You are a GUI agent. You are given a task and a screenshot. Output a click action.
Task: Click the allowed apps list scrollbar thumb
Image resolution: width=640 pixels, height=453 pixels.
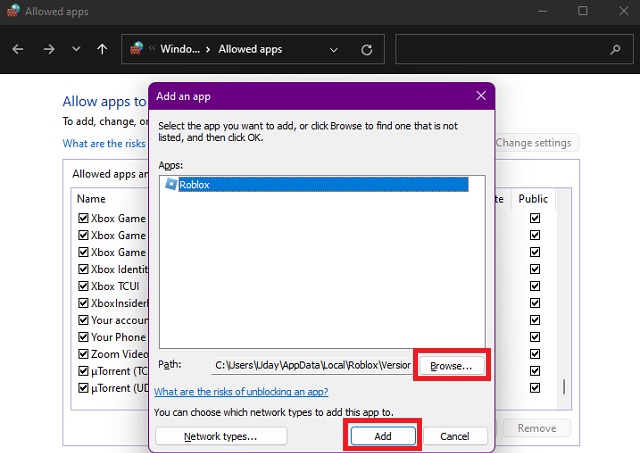564,387
